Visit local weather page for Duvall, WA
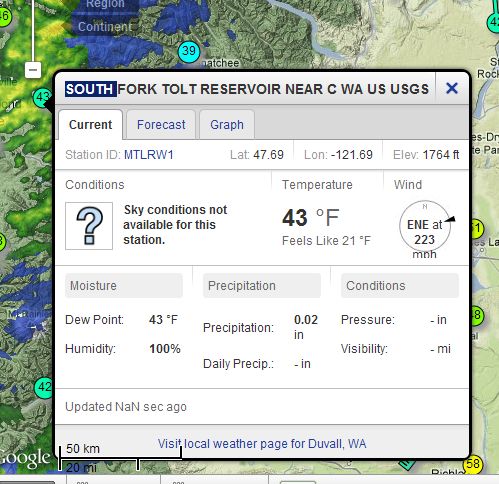The height and width of the screenshot is (484, 499). pos(262,444)
